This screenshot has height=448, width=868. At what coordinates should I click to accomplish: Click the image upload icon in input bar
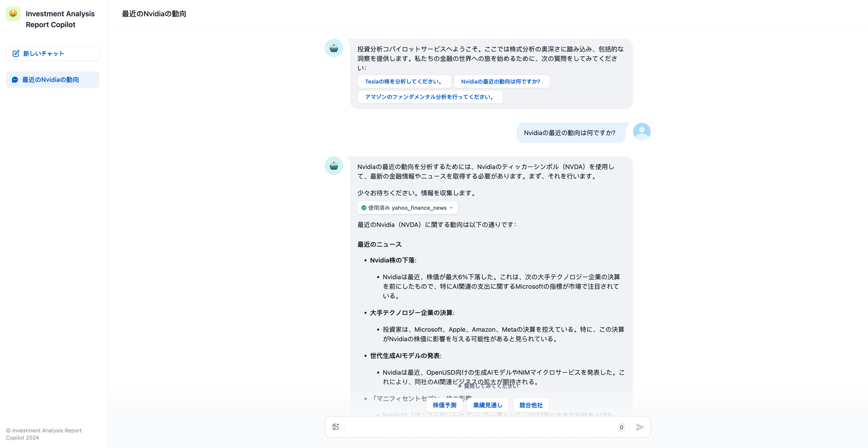[336, 427]
